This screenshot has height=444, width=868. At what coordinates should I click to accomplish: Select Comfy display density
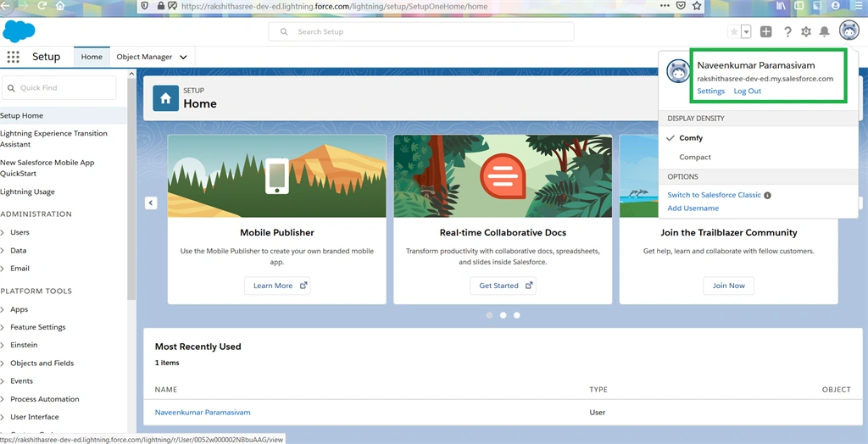coord(691,138)
